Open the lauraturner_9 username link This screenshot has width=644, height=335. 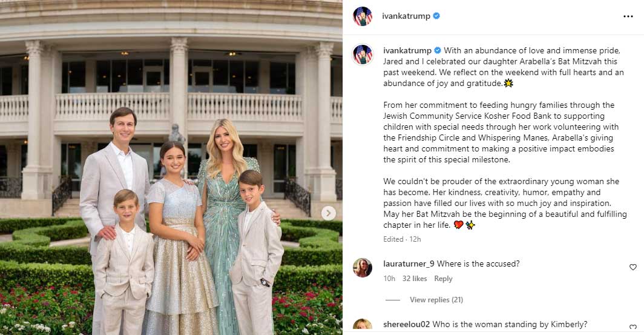[x=409, y=264]
